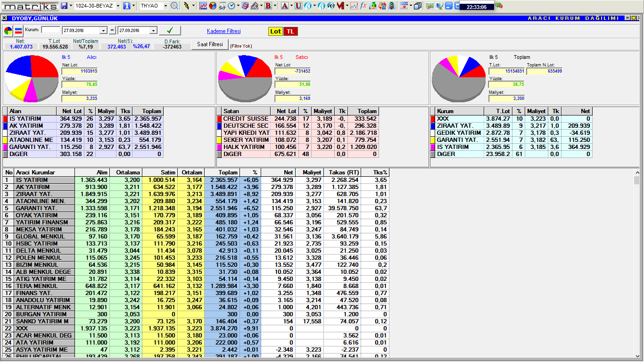Switch display to Lot mode
This screenshot has width=644, height=362.
tap(275, 31)
